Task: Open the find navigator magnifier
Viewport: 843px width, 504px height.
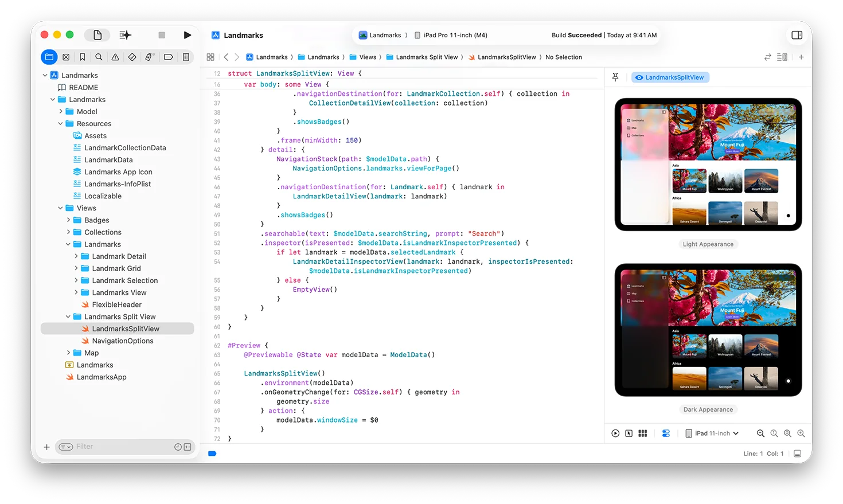Action: (99, 57)
